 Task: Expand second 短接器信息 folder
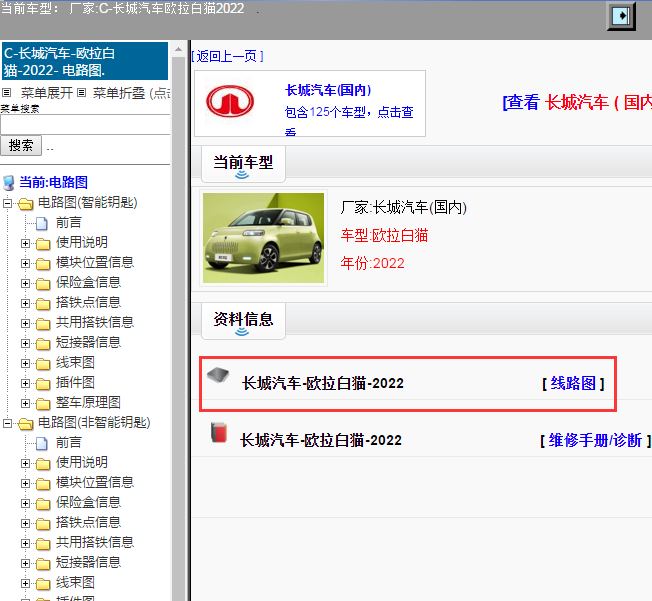(25, 563)
